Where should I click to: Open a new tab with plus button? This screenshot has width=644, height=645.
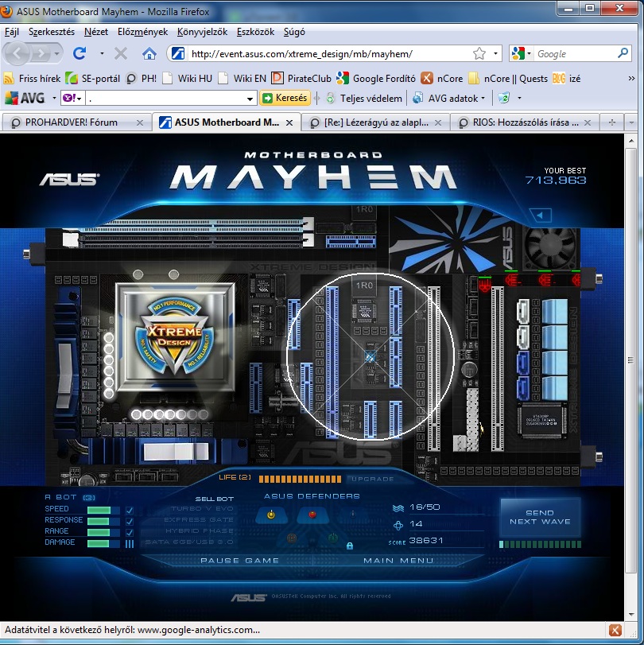(x=612, y=122)
